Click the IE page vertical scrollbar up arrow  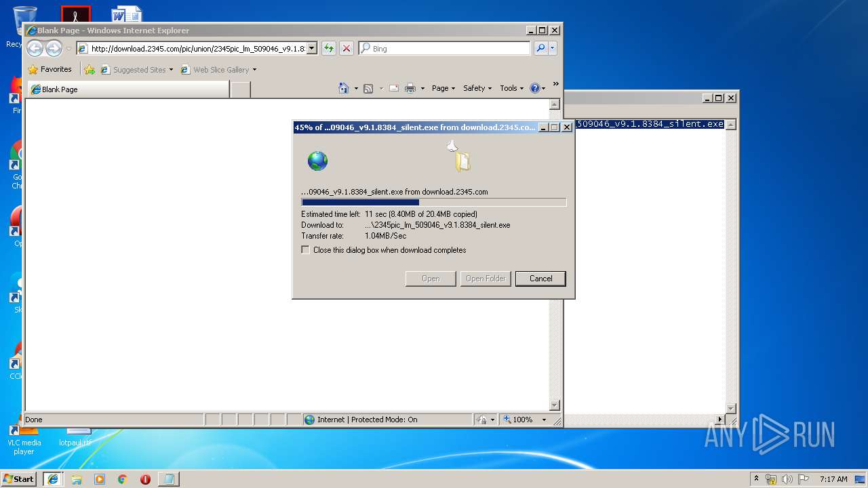[x=555, y=104]
